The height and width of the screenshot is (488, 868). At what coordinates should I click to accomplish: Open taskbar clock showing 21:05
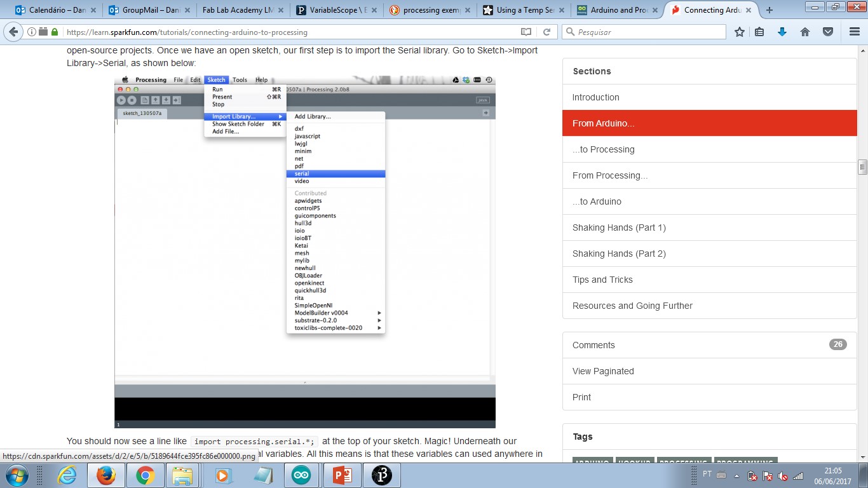pyautogui.click(x=833, y=475)
